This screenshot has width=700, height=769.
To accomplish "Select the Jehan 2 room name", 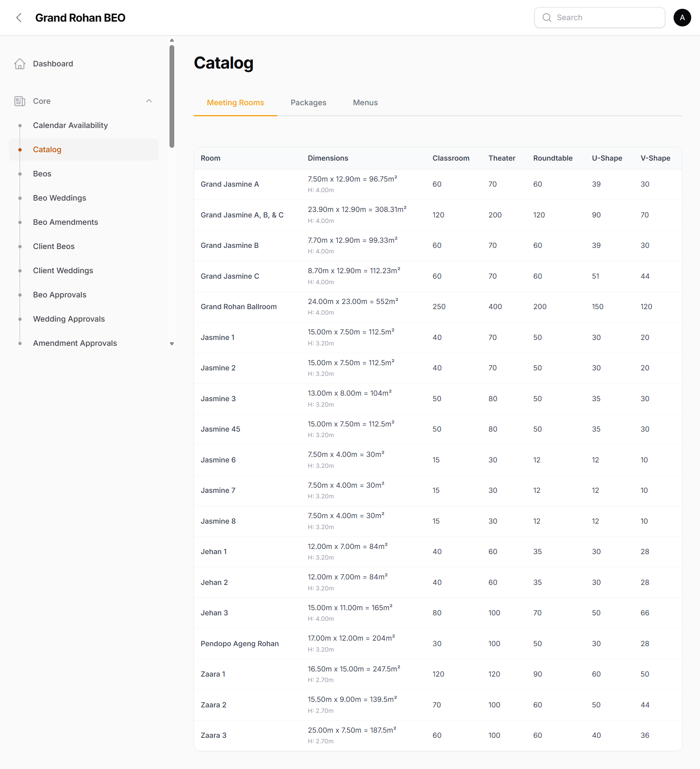I will click(x=214, y=582).
